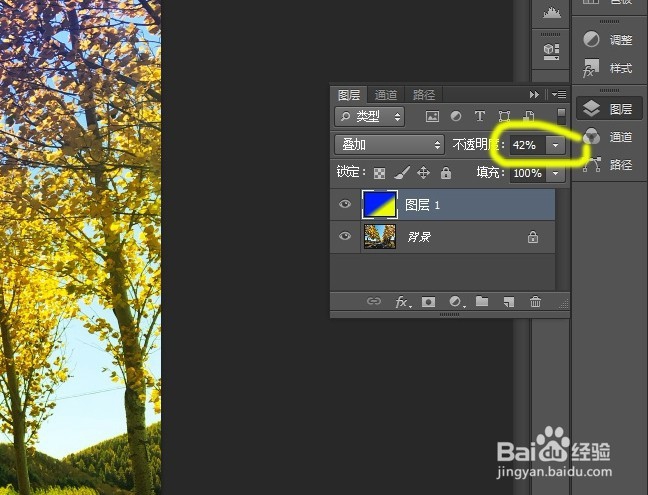
Task: Lock transparent pixels checkerboard icon
Action: coord(379,173)
